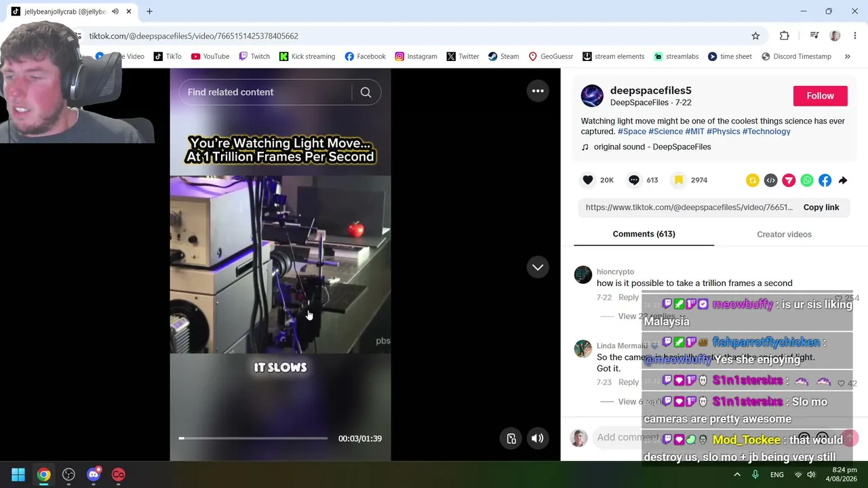Viewport: 868px width, 488px height.
Task: Close the jellybeanjollycrab tab
Action: 129,12
